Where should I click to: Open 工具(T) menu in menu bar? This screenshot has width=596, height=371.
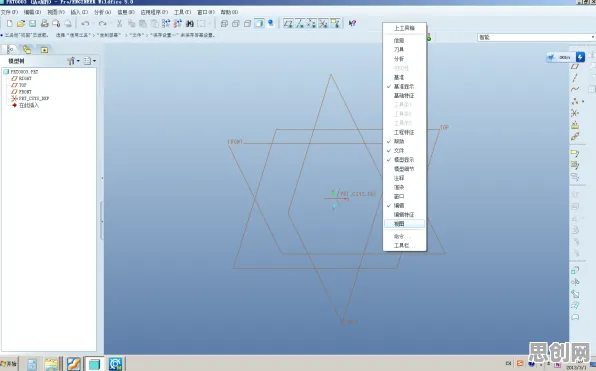182,12
